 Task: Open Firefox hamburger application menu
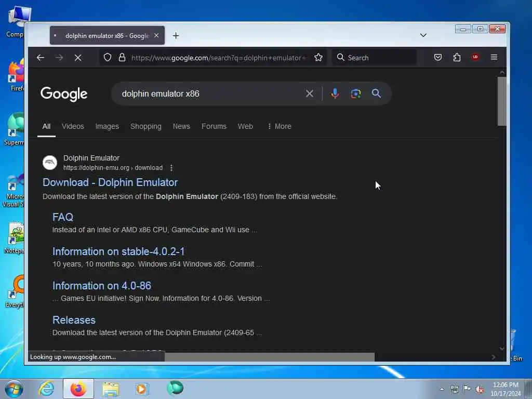tap(494, 57)
